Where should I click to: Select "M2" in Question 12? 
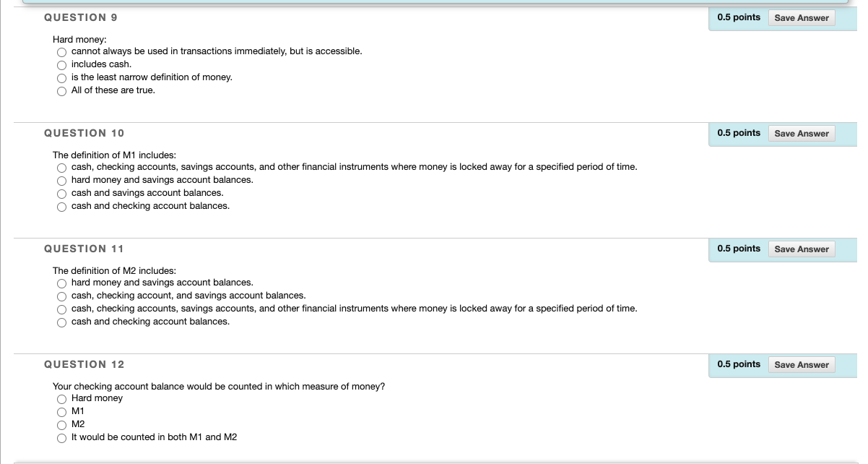pos(61,425)
